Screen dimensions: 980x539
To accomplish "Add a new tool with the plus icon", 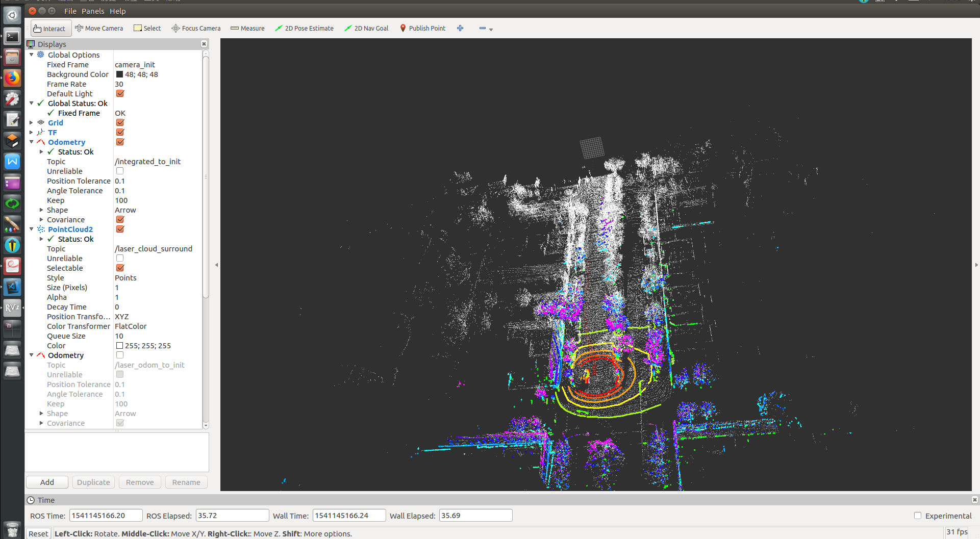I will 460,28.
